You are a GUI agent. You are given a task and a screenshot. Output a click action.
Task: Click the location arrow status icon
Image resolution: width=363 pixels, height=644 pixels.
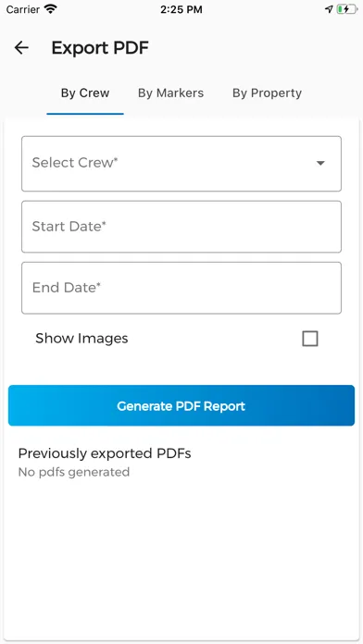tap(329, 9)
